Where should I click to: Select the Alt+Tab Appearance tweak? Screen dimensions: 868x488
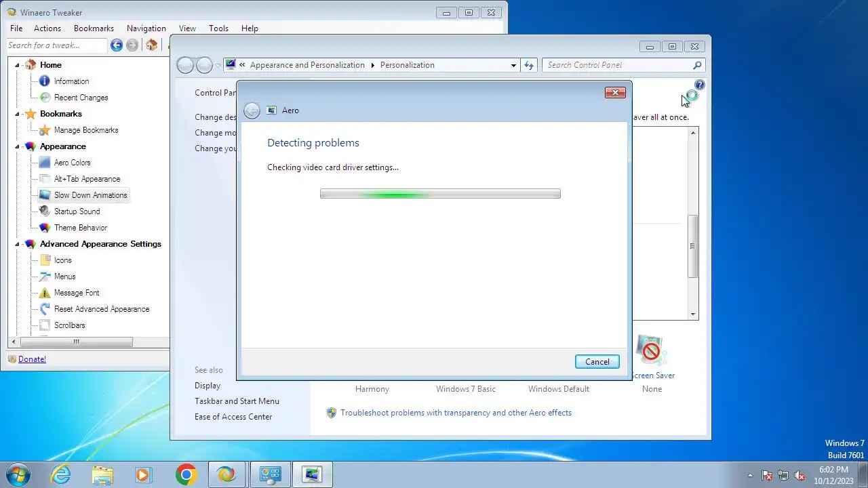[87, 179]
